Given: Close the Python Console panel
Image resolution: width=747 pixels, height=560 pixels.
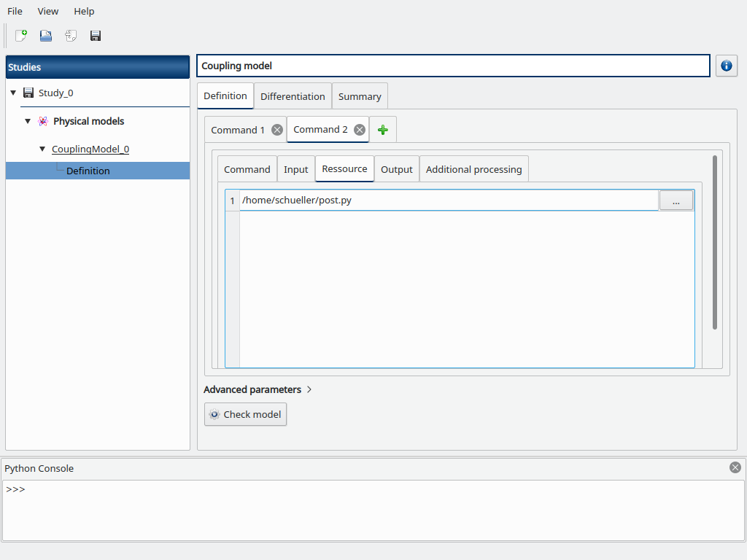Looking at the screenshot, I should click(735, 467).
